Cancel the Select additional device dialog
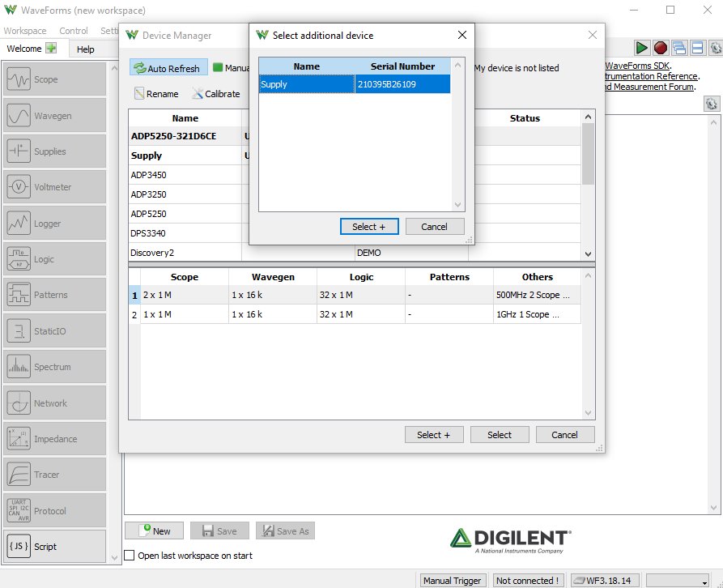 (x=434, y=227)
